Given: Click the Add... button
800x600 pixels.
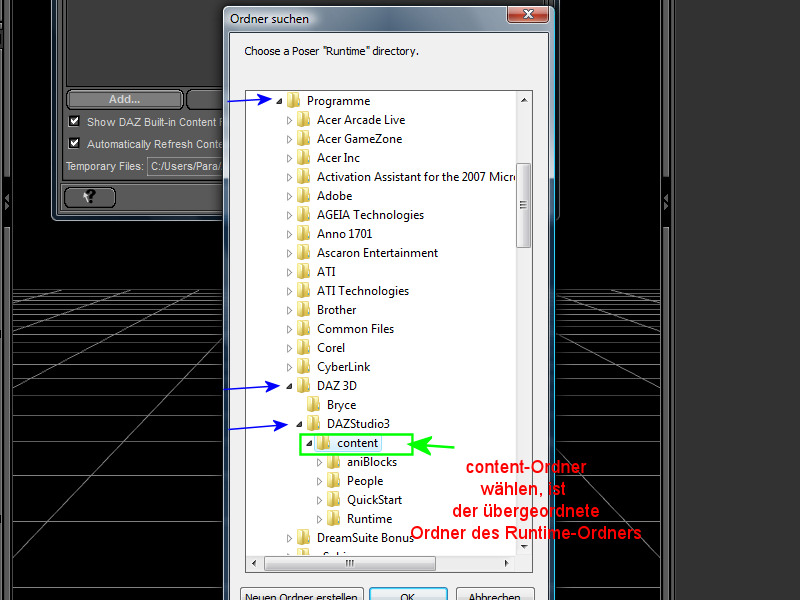Looking at the screenshot, I should [124, 99].
